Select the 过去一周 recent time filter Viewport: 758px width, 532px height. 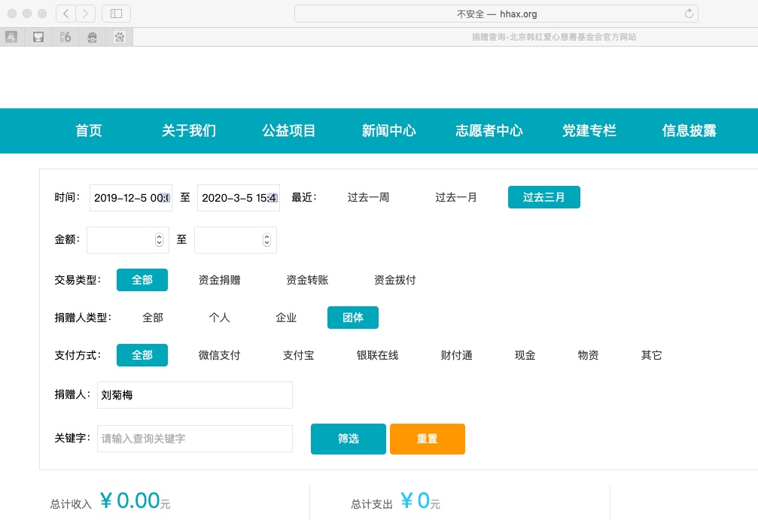[368, 198]
